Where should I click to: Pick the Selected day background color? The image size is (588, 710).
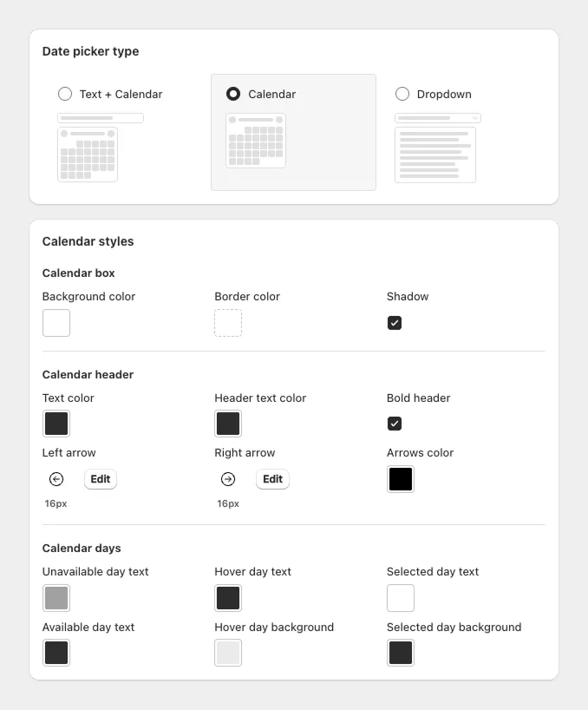400,653
